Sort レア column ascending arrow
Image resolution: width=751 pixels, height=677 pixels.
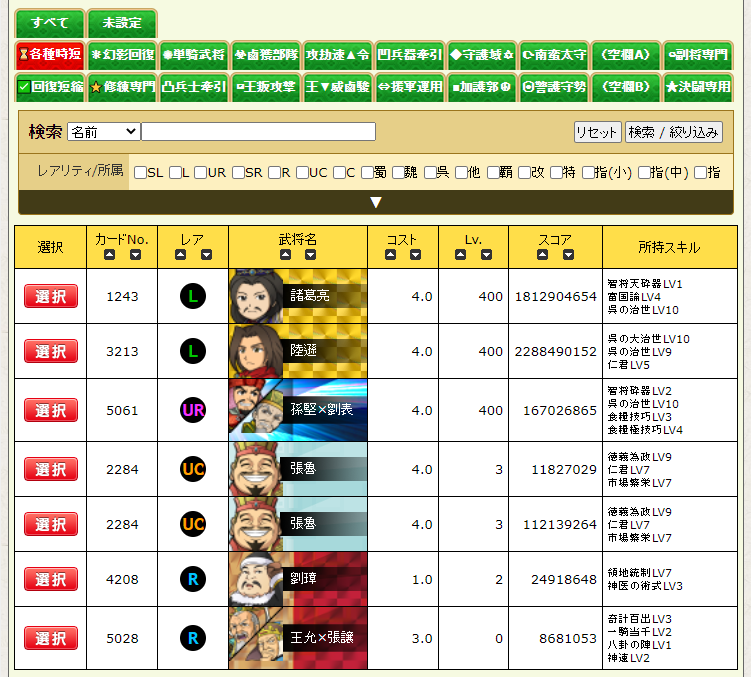(x=180, y=254)
